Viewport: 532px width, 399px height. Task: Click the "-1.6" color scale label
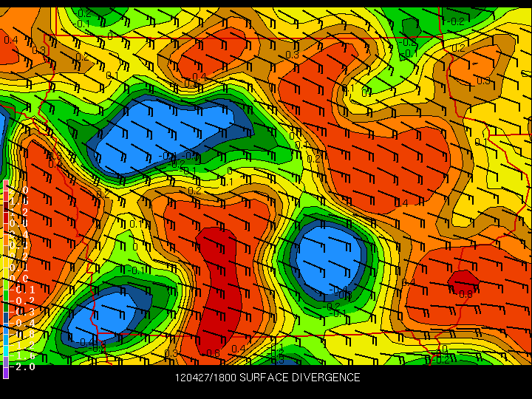tap(22, 356)
